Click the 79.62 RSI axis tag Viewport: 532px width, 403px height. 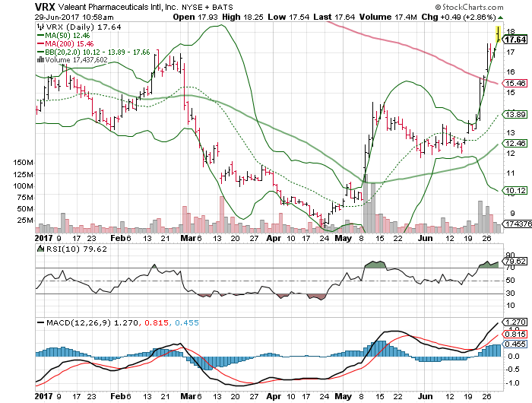coord(515,262)
